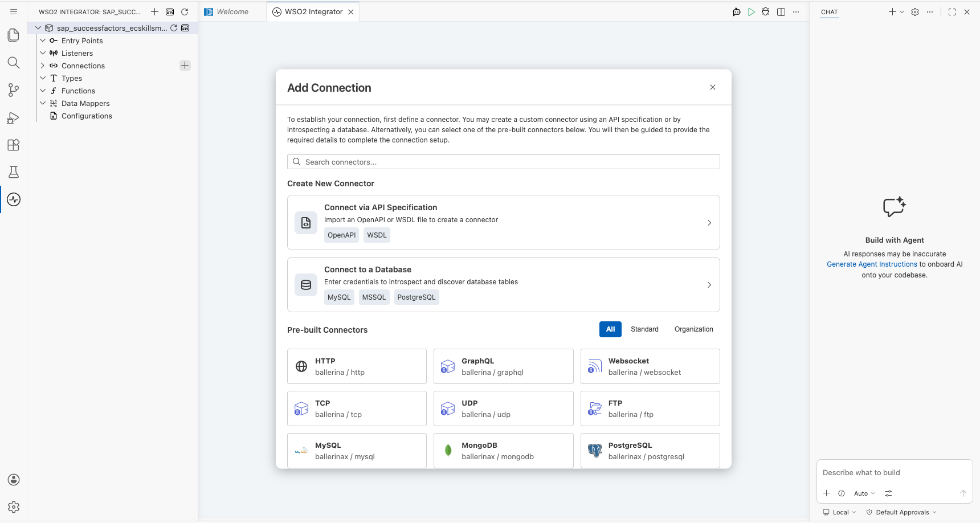Click the hamburger menu icon
980x523 pixels.
pos(14,11)
